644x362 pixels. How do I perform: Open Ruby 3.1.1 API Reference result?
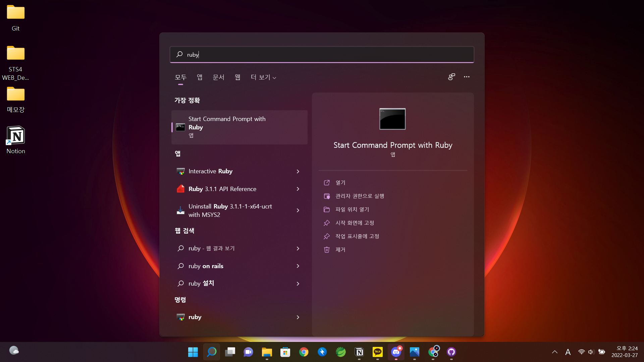point(222,189)
